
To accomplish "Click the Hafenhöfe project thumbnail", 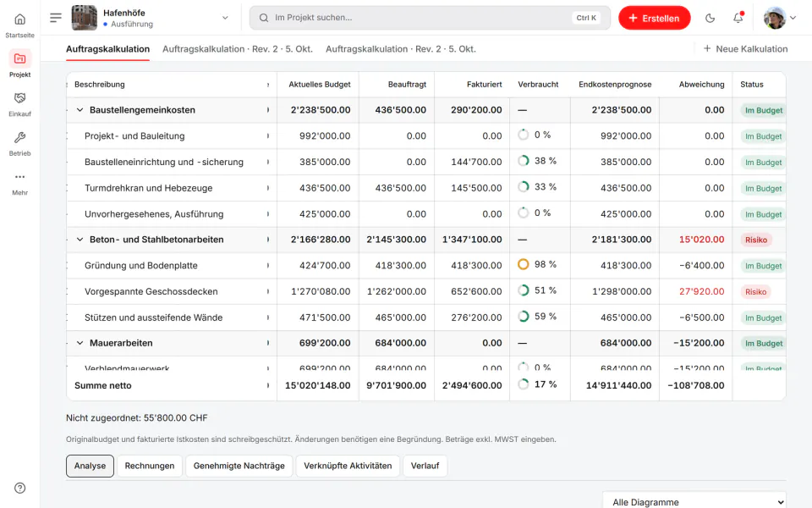I will (84, 18).
